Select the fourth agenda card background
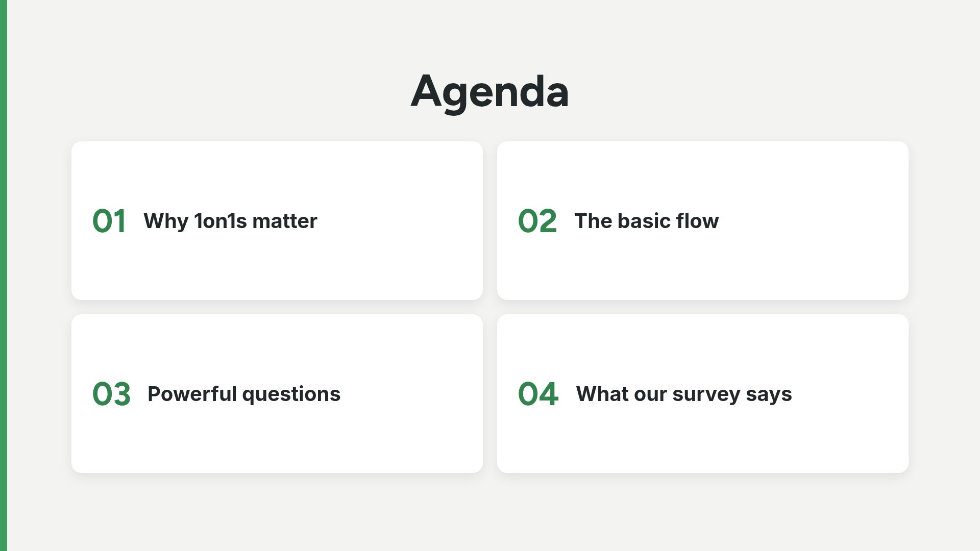The width and height of the screenshot is (980, 551). (703, 393)
